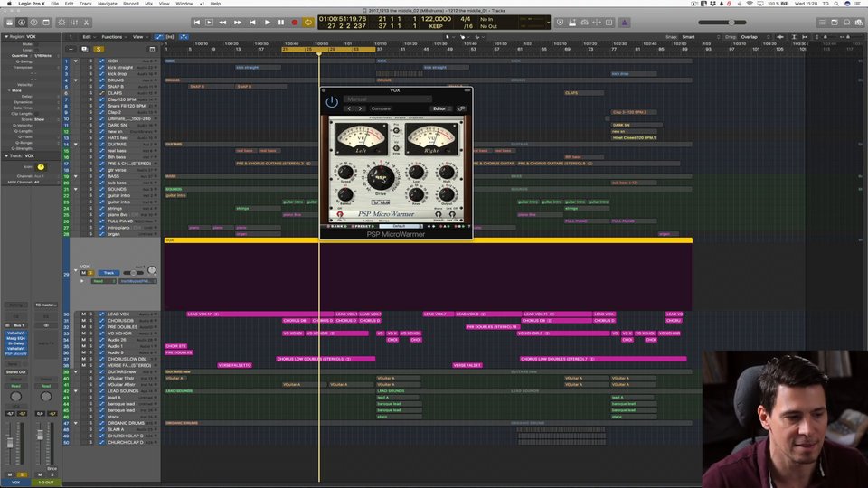Click the Fast Forward button
Image resolution: width=868 pixels, height=488 pixels.
tap(238, 23)
